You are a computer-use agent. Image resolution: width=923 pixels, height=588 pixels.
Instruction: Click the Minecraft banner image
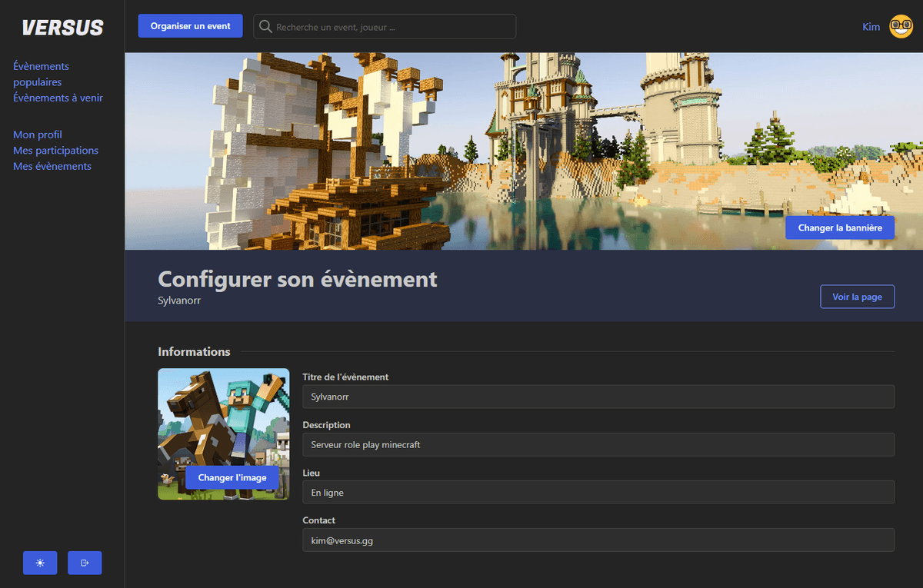point(524,151)
